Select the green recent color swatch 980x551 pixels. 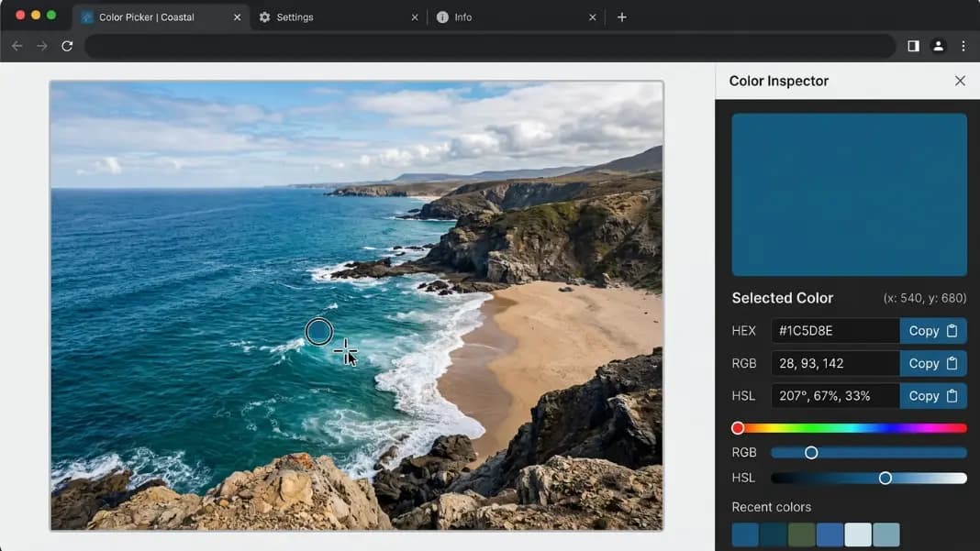pos(801,534)
